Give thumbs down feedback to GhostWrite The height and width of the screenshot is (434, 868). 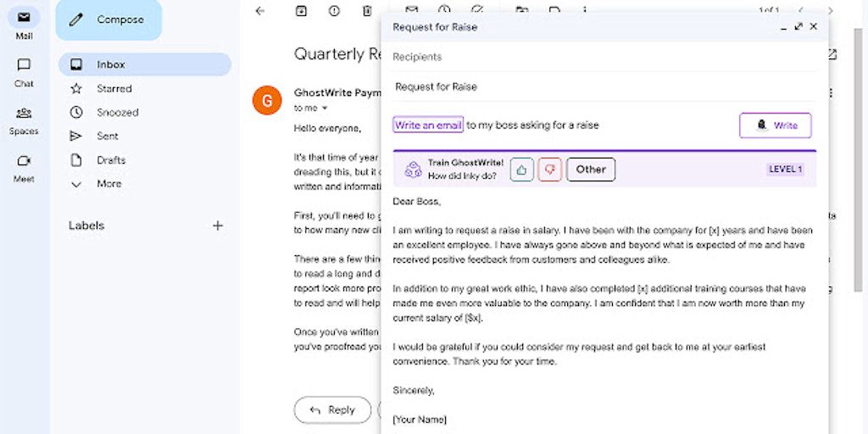549,170
